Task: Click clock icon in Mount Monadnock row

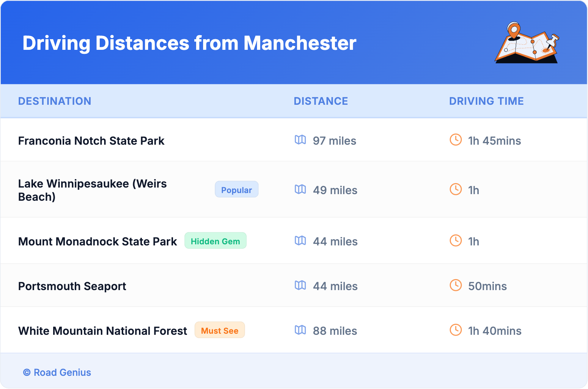Action: click(456, 241)
